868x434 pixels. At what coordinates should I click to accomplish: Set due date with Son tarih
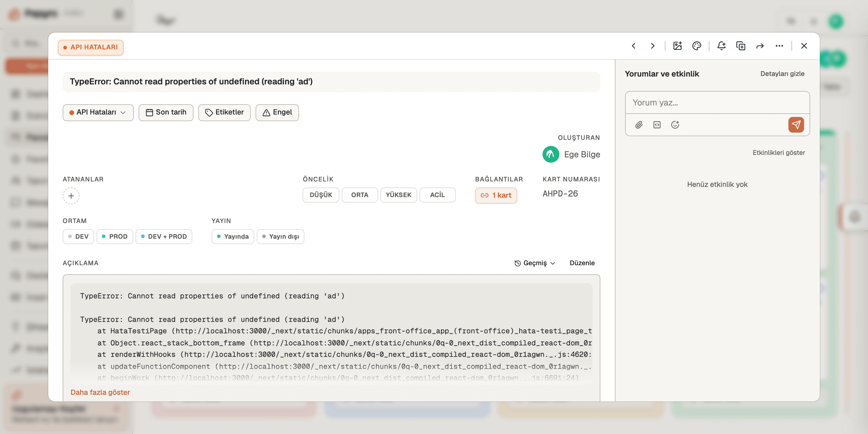click(x=166, y=112)
